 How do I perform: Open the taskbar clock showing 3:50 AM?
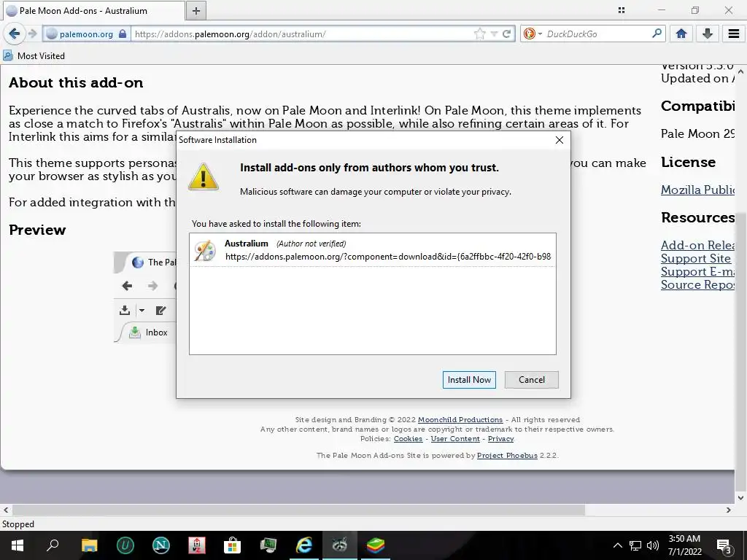[x=684, y=545]
